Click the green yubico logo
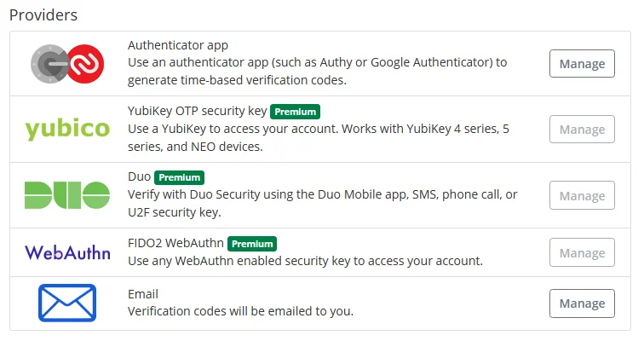644x341 pixels. 67,130
